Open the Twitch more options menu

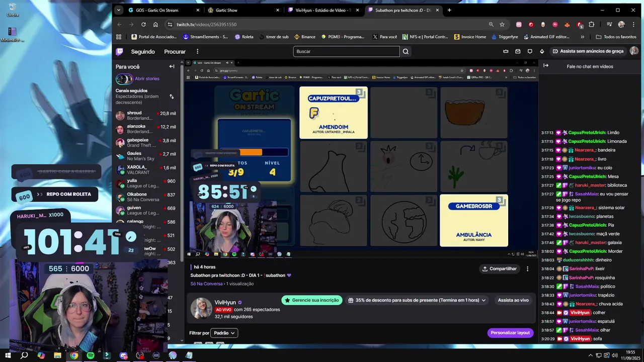(x=197, y=51)
